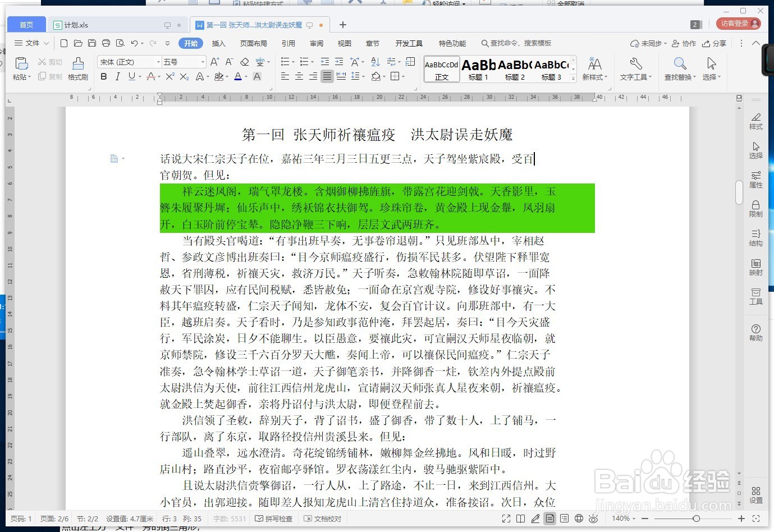
Task: Open the highlight color tool
Action: tap(220, 76)
